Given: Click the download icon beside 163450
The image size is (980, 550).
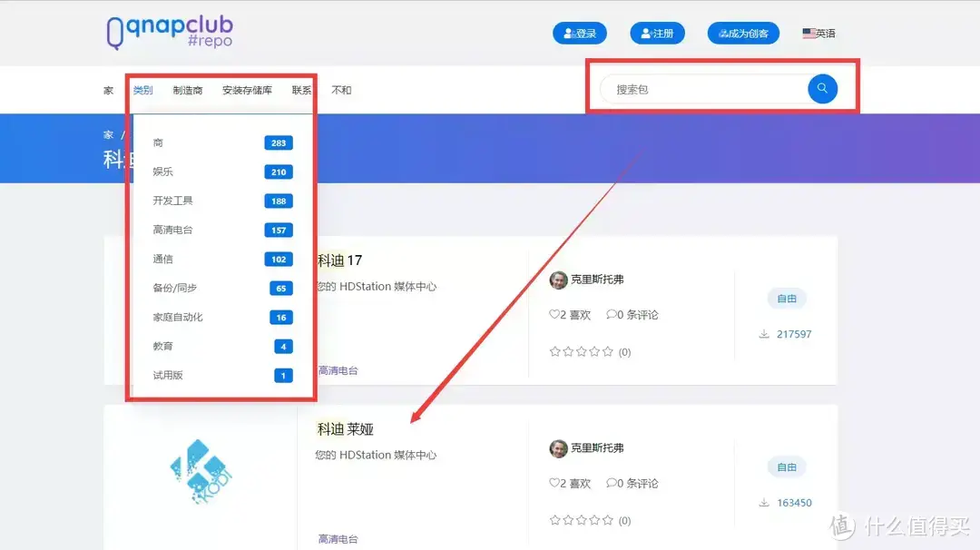Looking at the screenshot, I should [763, 502].
